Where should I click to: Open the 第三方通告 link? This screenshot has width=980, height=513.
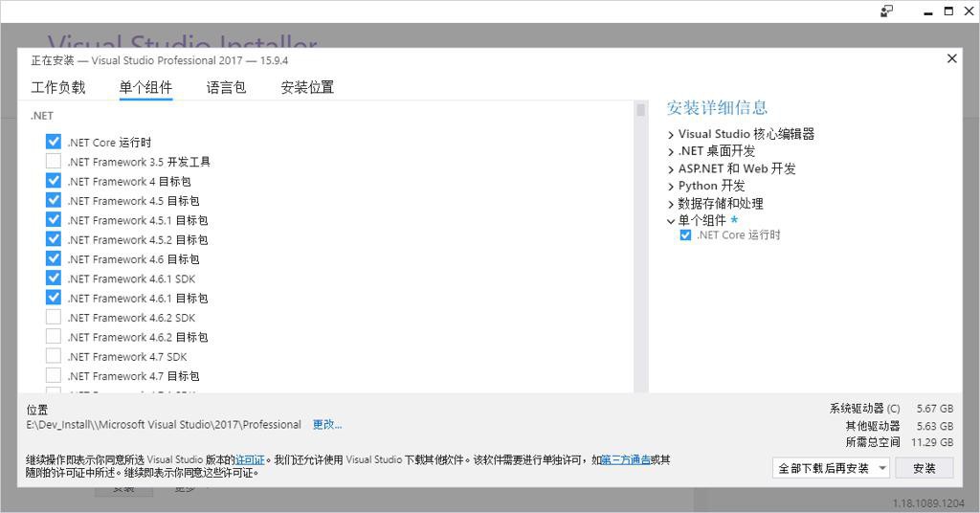tap(626, 460)
